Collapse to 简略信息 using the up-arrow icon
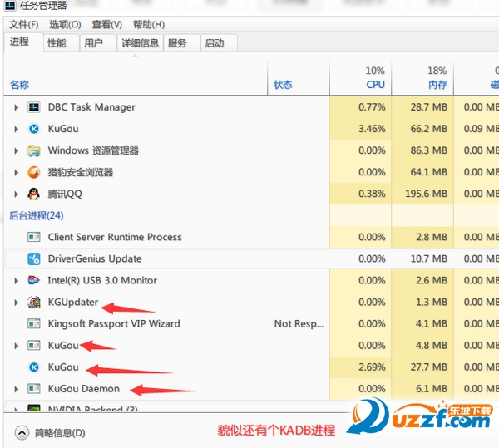The width and height of the screenshot is (499, 448). 22,433
